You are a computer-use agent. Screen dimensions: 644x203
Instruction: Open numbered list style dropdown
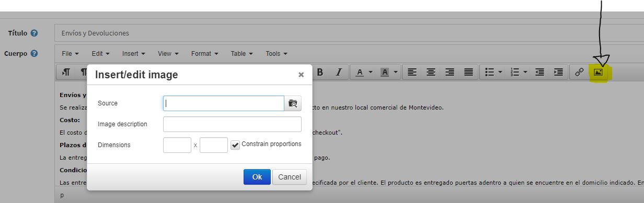coord(525,73)
